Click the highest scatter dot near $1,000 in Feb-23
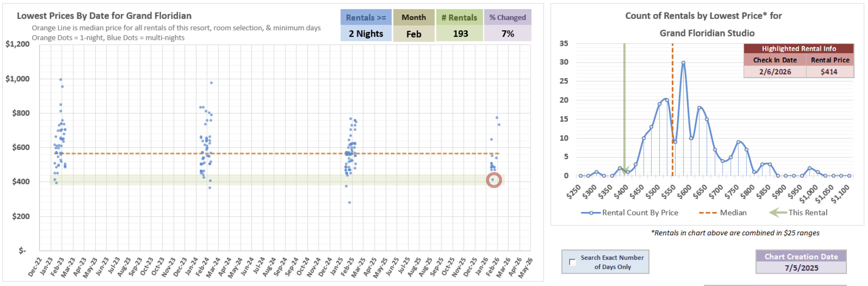The image size is (868, 286). 61,79
